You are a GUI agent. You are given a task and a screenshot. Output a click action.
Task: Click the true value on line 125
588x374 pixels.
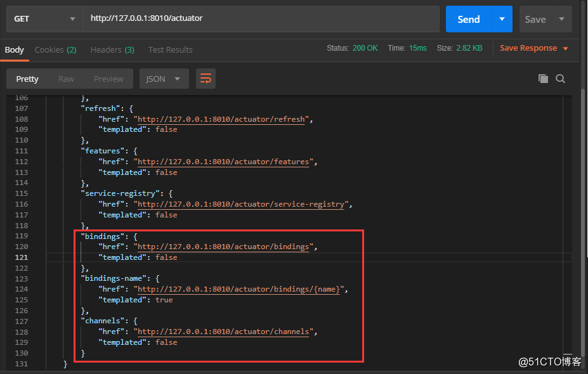click(164, 300)
